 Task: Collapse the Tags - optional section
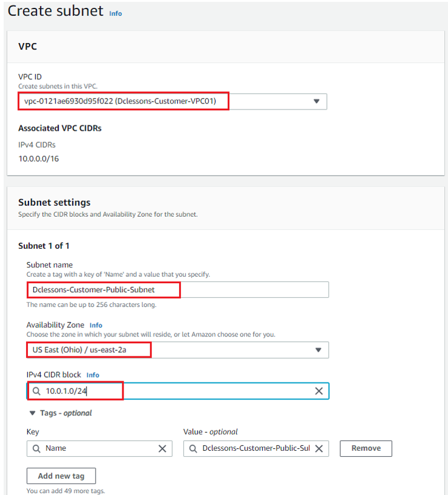pos(32,413)
